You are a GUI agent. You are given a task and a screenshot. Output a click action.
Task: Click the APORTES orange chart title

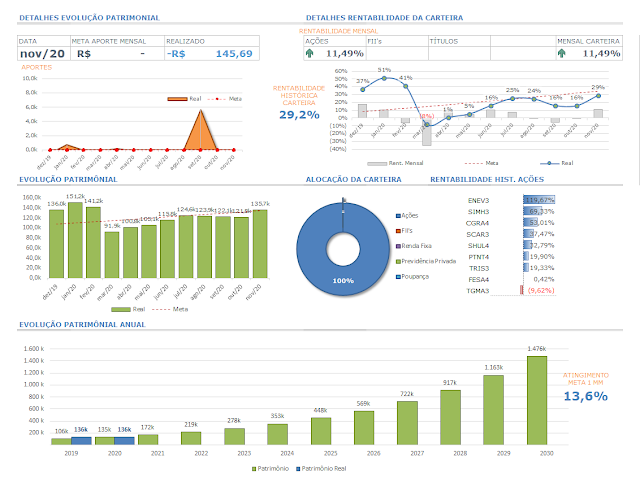pyautogui.click(x=37, y=67)
